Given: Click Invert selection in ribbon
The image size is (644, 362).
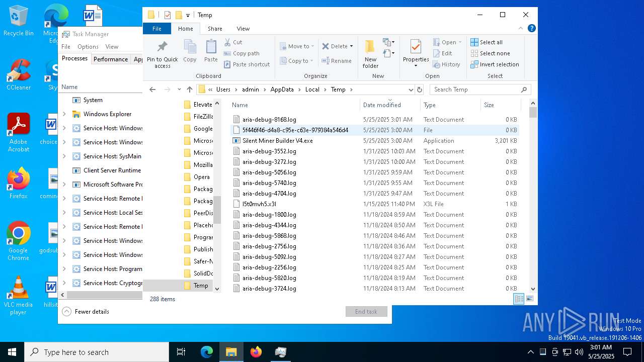Looking at the screenshot, I should [x=495, y=64].
